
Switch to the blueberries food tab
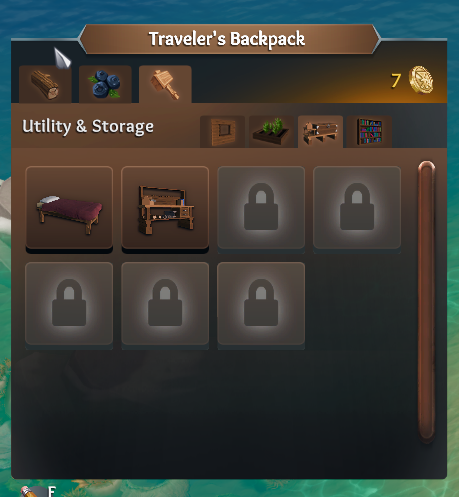[x=105, y=84]
